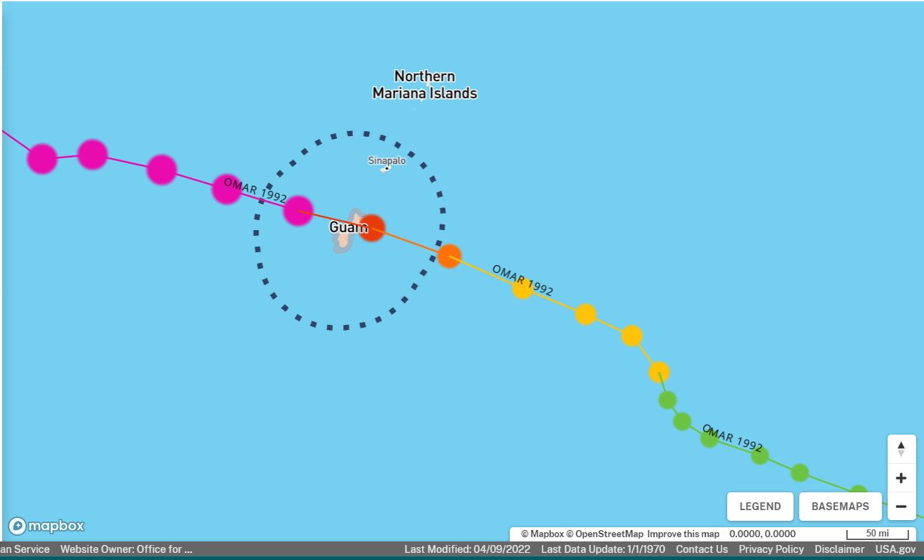
Task: Open the BASEMAPS panel
Action: coord(840,507)
